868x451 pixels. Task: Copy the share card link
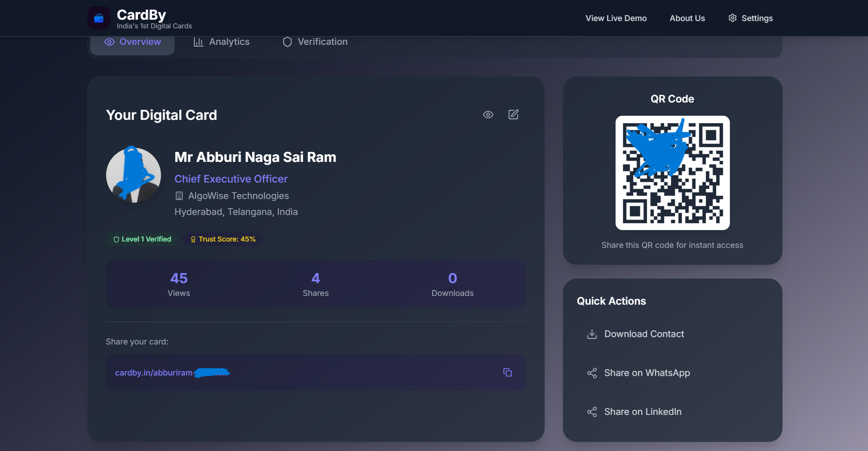(508, 372)
